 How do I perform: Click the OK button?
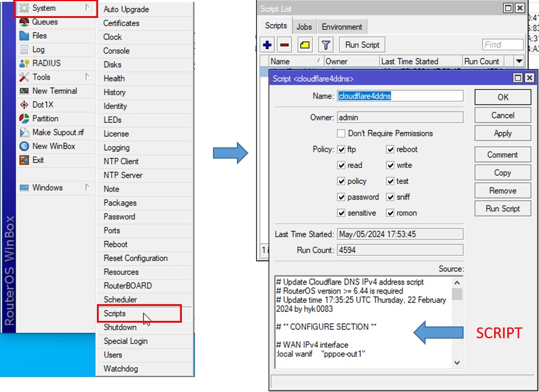point(503,97)
